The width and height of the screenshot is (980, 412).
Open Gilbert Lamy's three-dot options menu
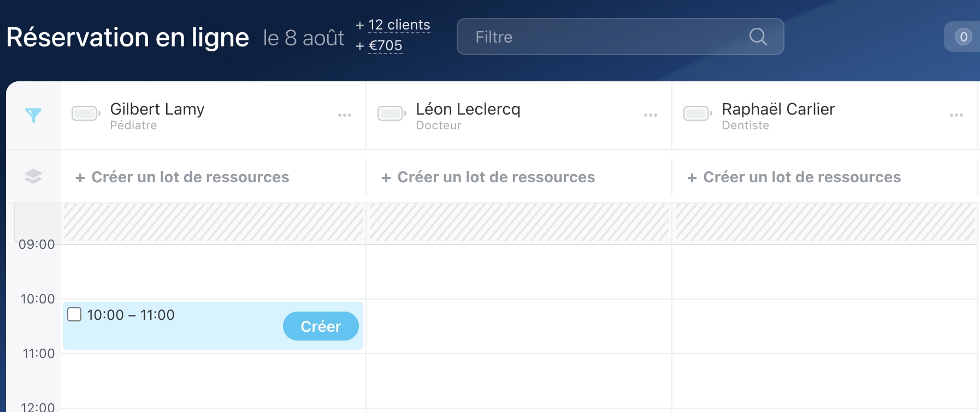[x=345, y=115]
